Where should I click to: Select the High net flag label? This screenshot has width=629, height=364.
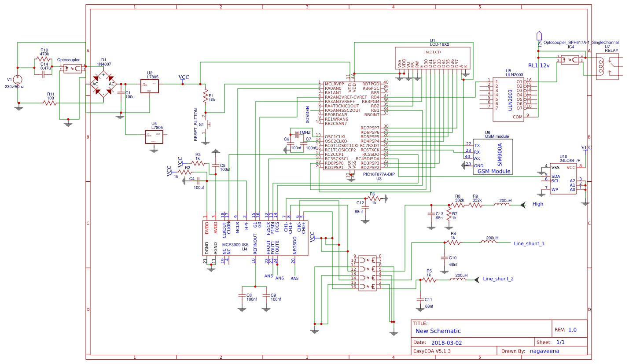537,204
